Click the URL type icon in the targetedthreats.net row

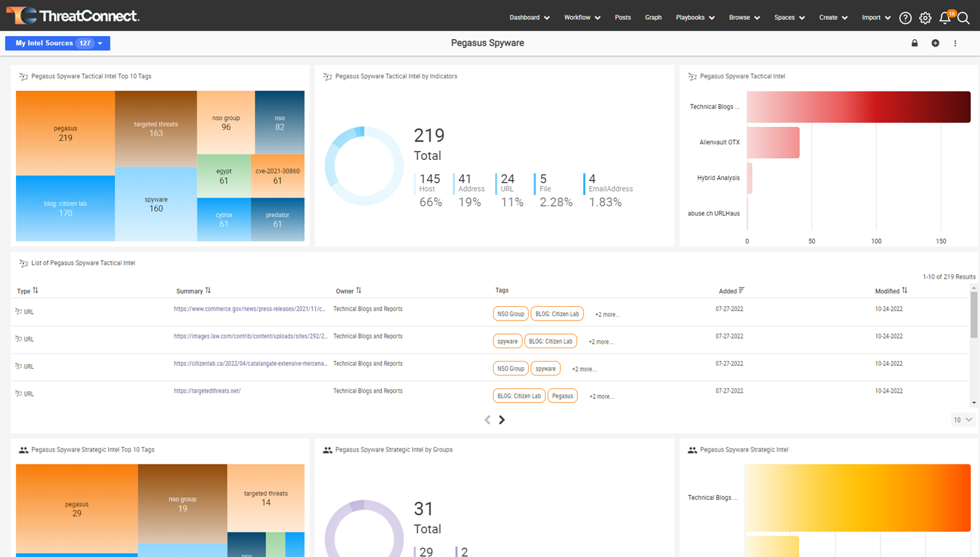pos(19,393)
